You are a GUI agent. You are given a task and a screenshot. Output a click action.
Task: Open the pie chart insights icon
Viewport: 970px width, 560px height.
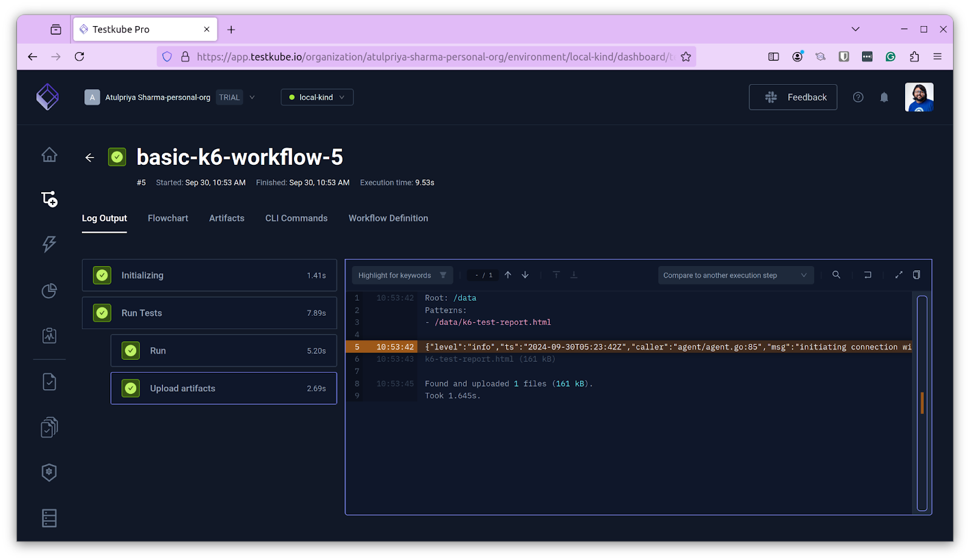[49, 291]
